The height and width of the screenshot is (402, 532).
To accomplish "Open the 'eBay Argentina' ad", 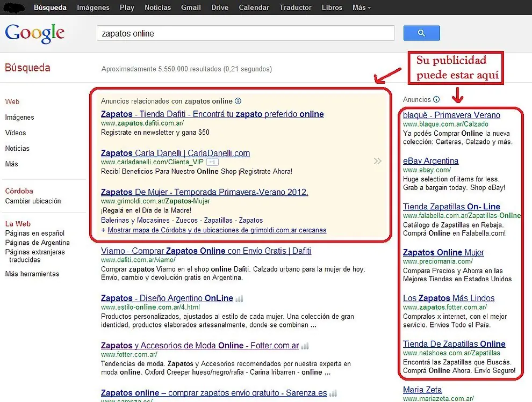I will (430, 161).
